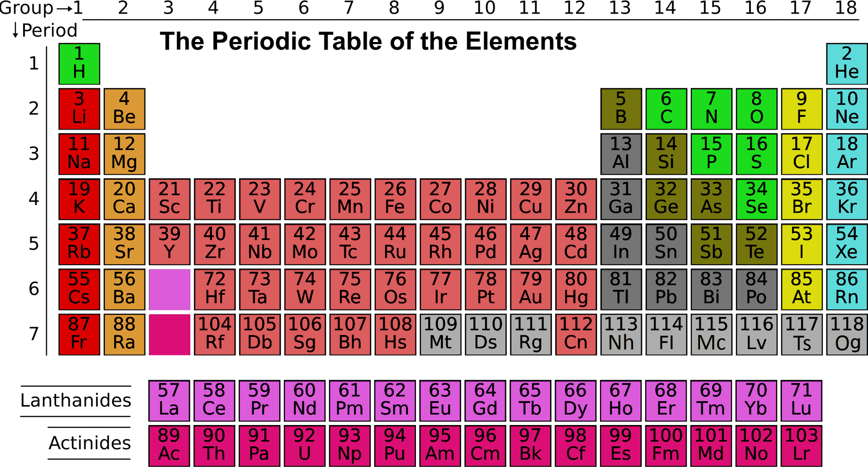Screen dimensions: 868x467
Task: Select the Francium (87 Fr) cell
Action: (x=79, y=335)
